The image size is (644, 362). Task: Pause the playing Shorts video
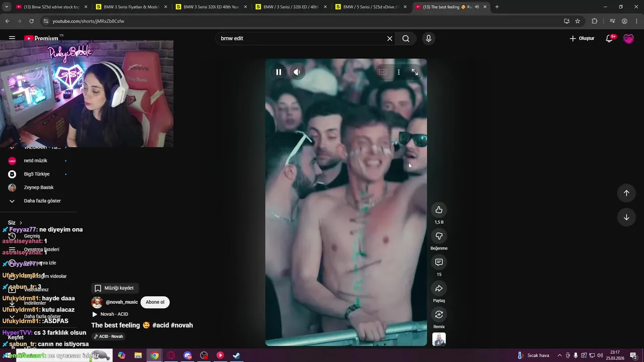[278, 72]
